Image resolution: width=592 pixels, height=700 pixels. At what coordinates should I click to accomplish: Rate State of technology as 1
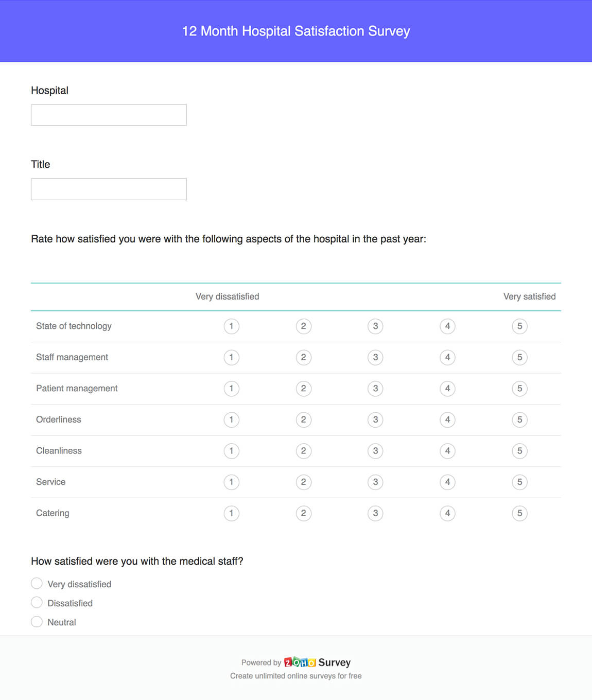coord(232,326)
